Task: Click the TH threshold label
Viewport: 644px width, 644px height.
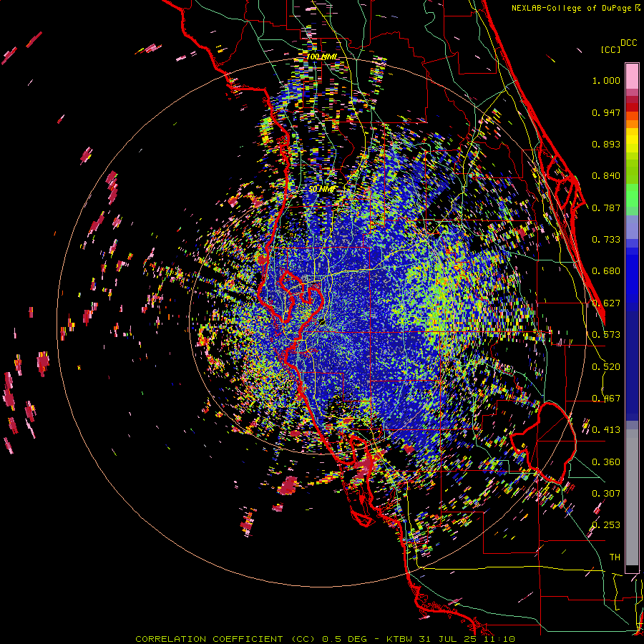Action: pyautogui.click(x=615, y=557)
